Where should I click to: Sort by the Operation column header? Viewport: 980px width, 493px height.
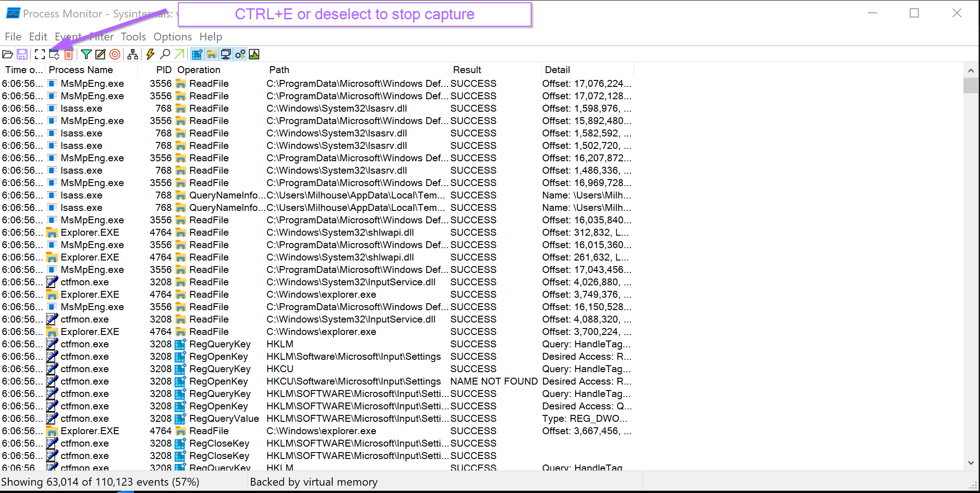(221, 70)
